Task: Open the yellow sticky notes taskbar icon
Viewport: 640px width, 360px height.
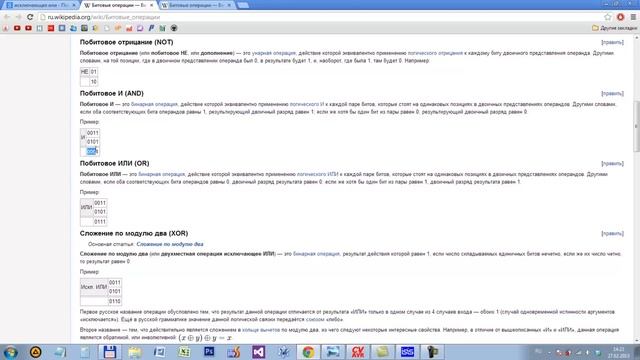Action: click(382, 352)
